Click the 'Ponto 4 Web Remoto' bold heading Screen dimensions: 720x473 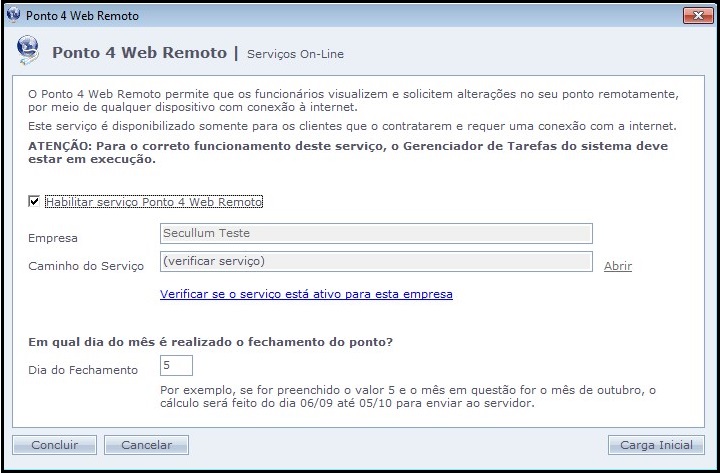tap(139, 52)
